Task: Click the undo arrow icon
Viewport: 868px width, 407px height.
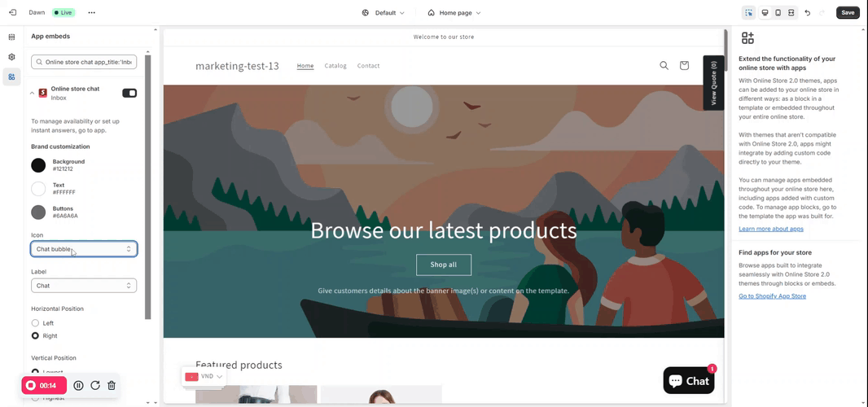Action: click(808, 13)
